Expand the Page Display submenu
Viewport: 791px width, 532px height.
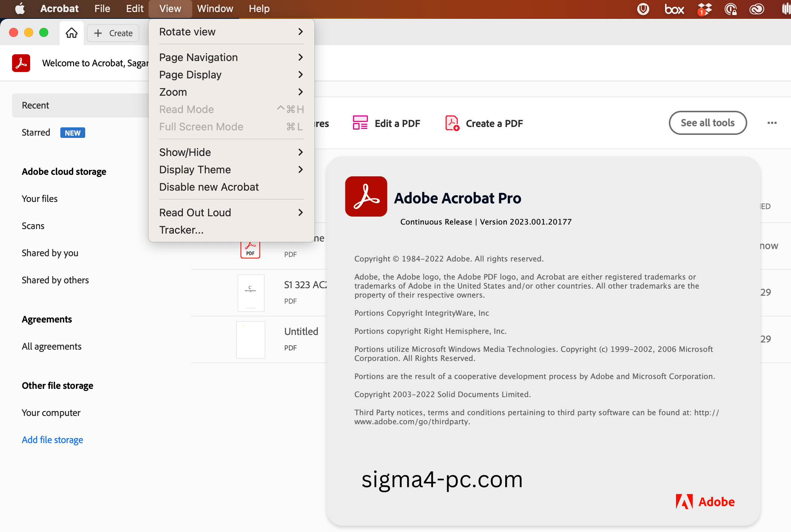(x=231, y=75)
